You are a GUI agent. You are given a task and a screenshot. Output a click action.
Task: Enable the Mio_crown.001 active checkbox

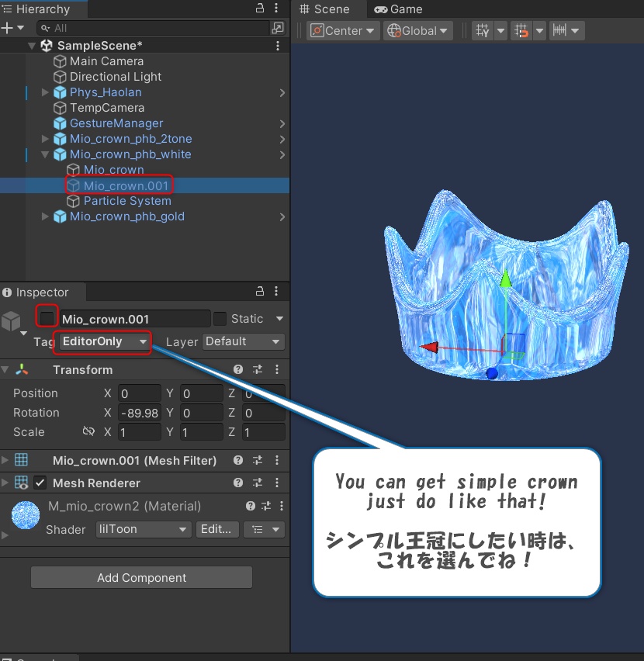pyautogui.click(x=47, y=318)
